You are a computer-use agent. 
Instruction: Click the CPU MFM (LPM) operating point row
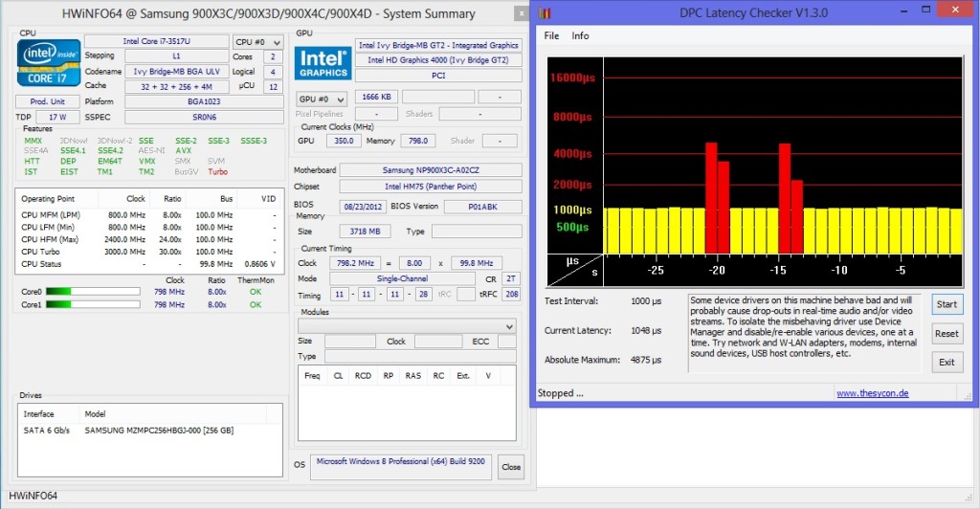148,215
